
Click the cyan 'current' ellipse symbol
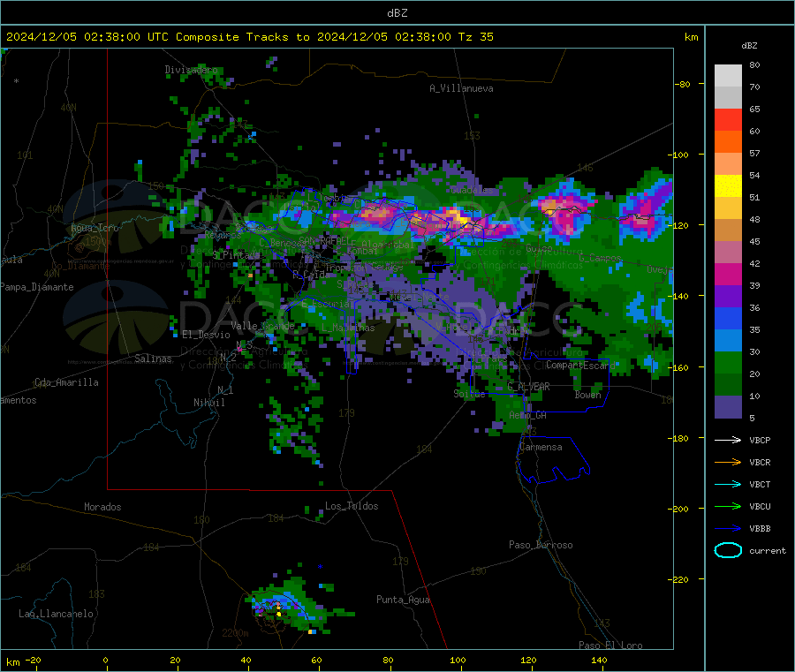pyautogui.click(x=728, y=550)
